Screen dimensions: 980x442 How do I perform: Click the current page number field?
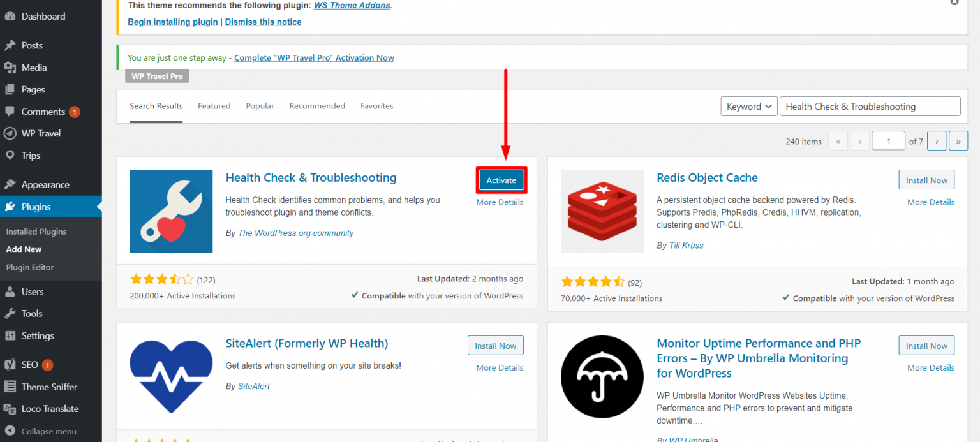pyautogui.click(x=888, y=141)
